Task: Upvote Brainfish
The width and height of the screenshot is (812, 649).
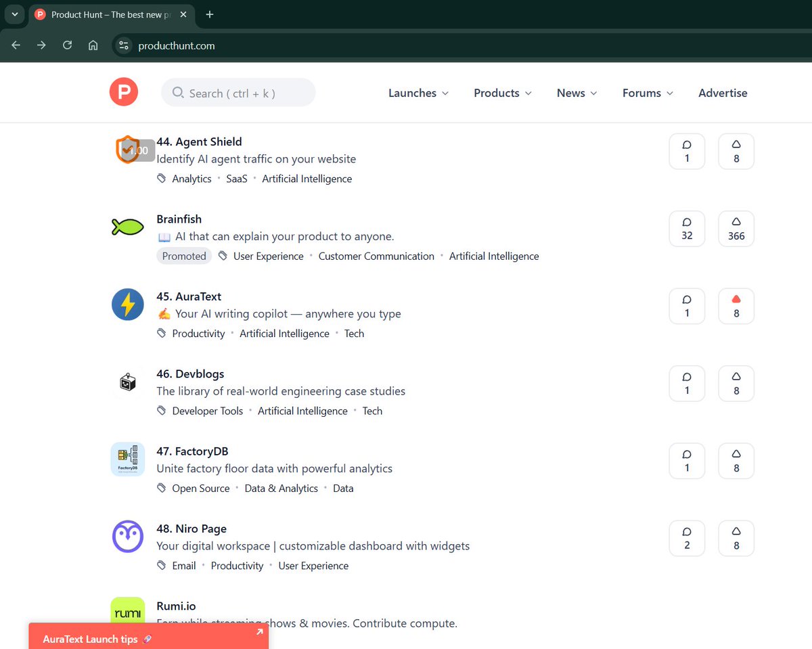Action: [736, 229]
